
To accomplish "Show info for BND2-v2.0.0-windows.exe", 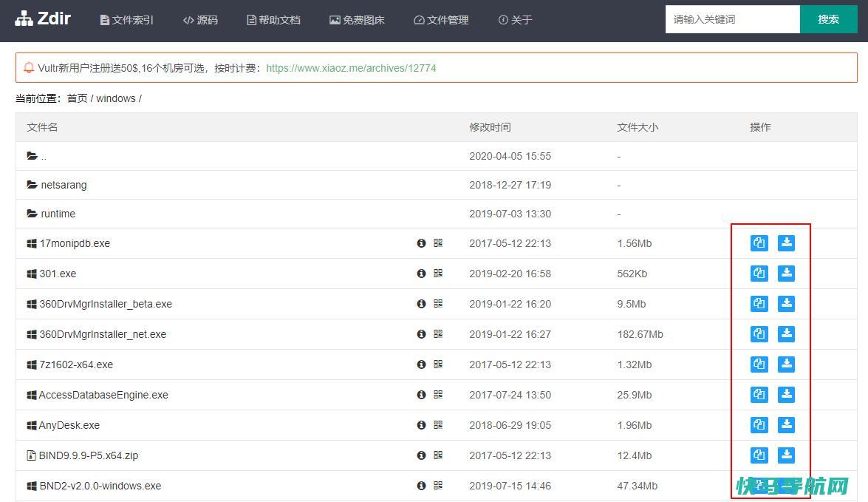I will click(421, 486).
